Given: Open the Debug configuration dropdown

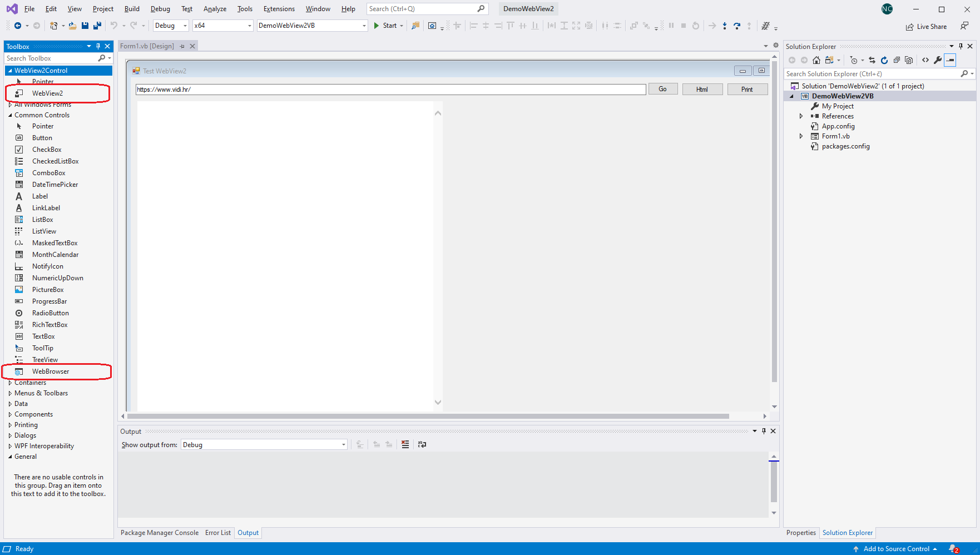Looking at the screenshot, I should tap(171, 26).
